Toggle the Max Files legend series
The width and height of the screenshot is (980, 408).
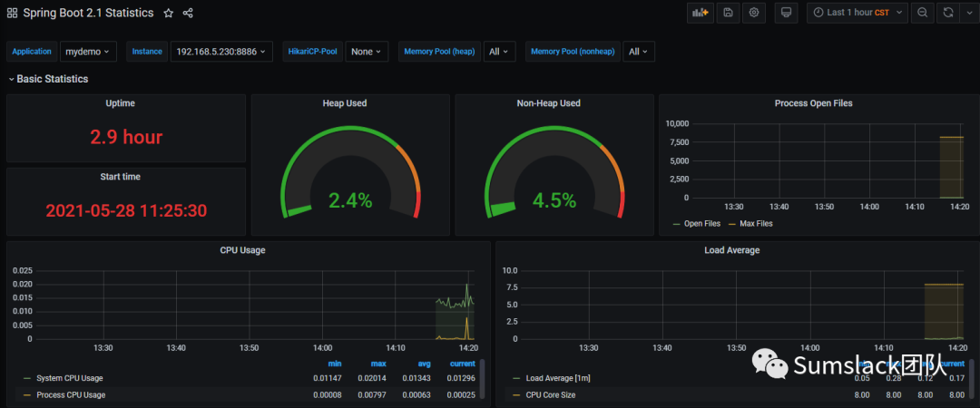(750, 223)
